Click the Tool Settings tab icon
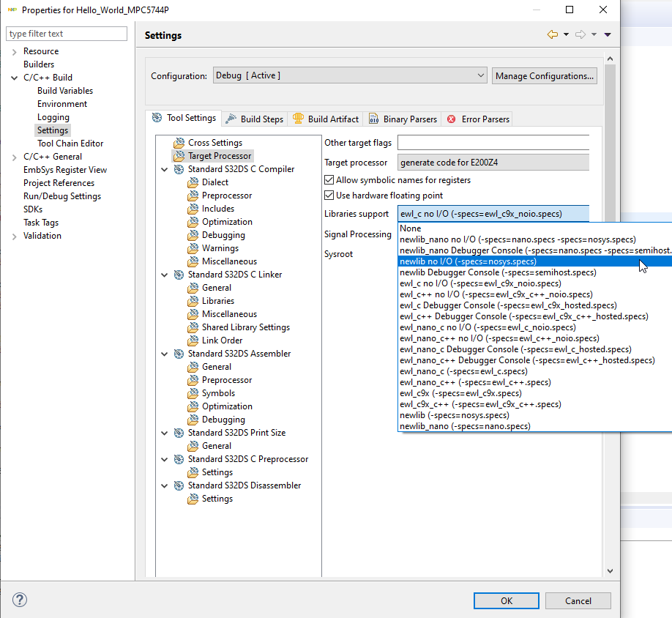 [x=157, y=118]
